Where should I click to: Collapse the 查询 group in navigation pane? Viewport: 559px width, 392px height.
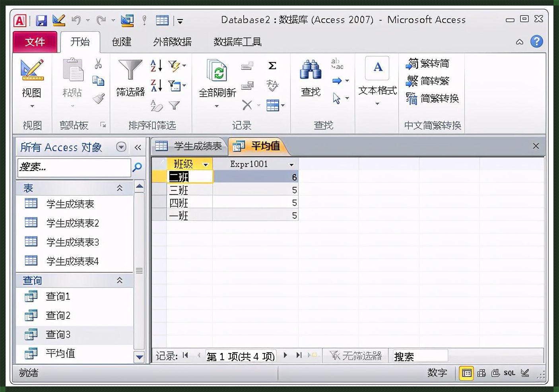click(119, 280)
